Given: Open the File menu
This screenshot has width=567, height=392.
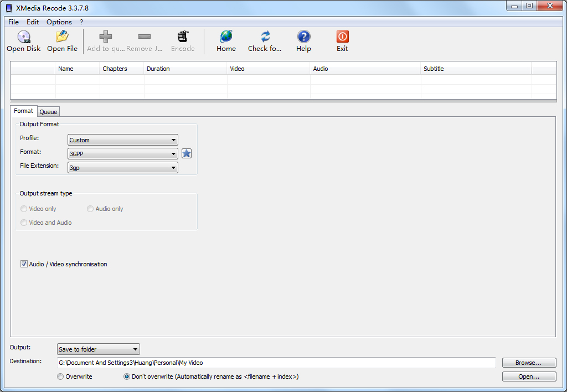Looking at the screenshot, I should [x=13, y=22].
